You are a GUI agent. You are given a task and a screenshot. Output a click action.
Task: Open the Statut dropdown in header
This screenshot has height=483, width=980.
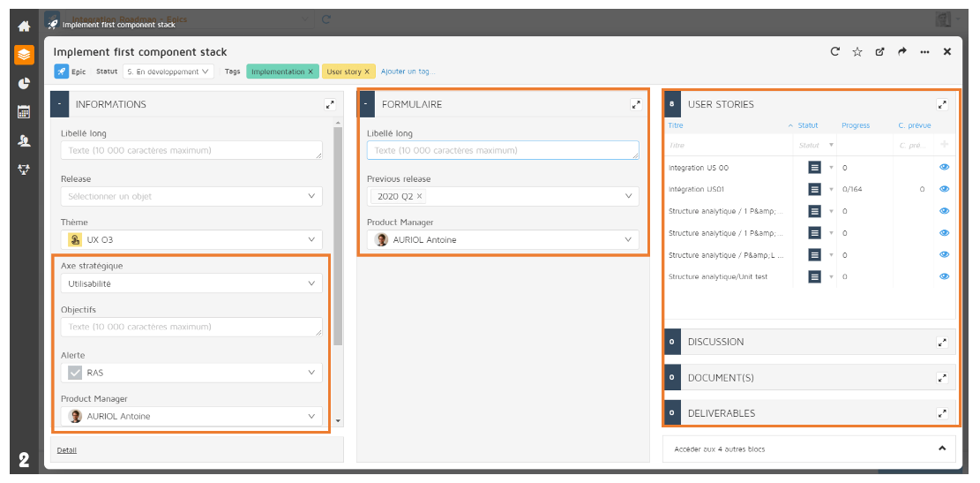point(168,72)
